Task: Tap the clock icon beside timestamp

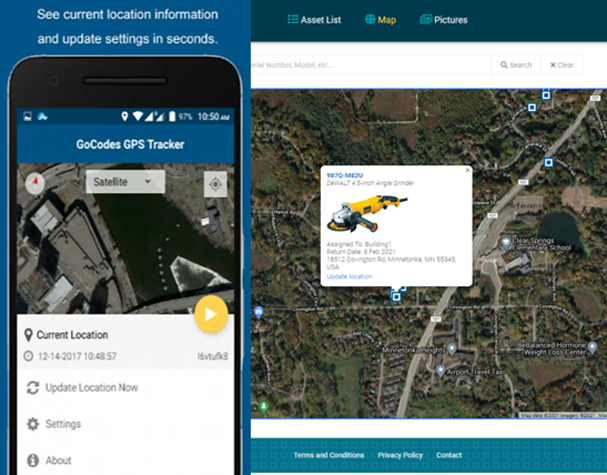Action: point(28,356)
